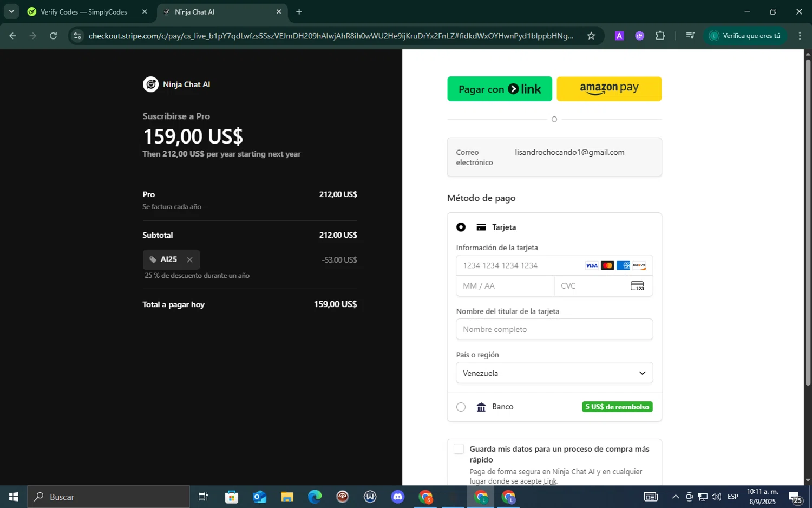Close the Ninja Chat AI tab
The width and height of the screenshot is (812, 508).
(x=279, y=12)
